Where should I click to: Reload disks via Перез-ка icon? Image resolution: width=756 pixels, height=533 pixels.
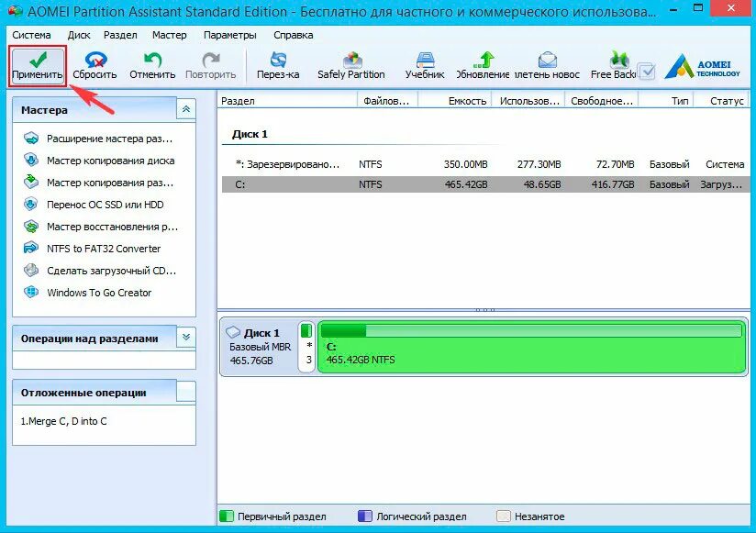(278, 66)
